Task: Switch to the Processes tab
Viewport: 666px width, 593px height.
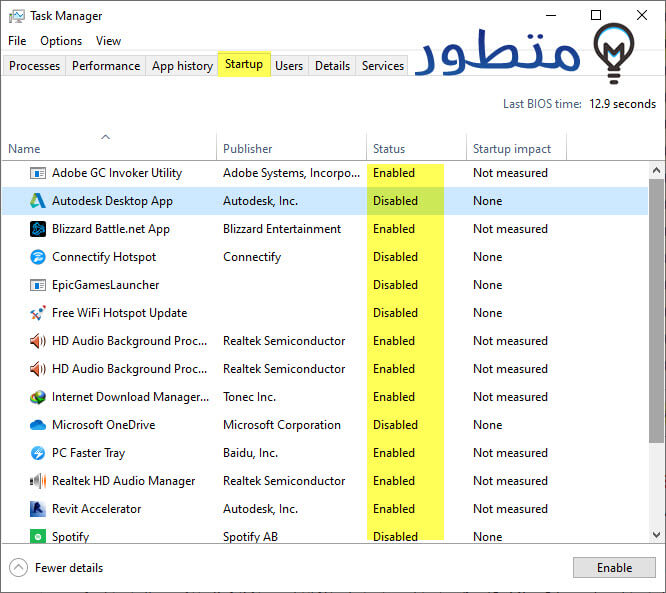Action: point(34,66)
